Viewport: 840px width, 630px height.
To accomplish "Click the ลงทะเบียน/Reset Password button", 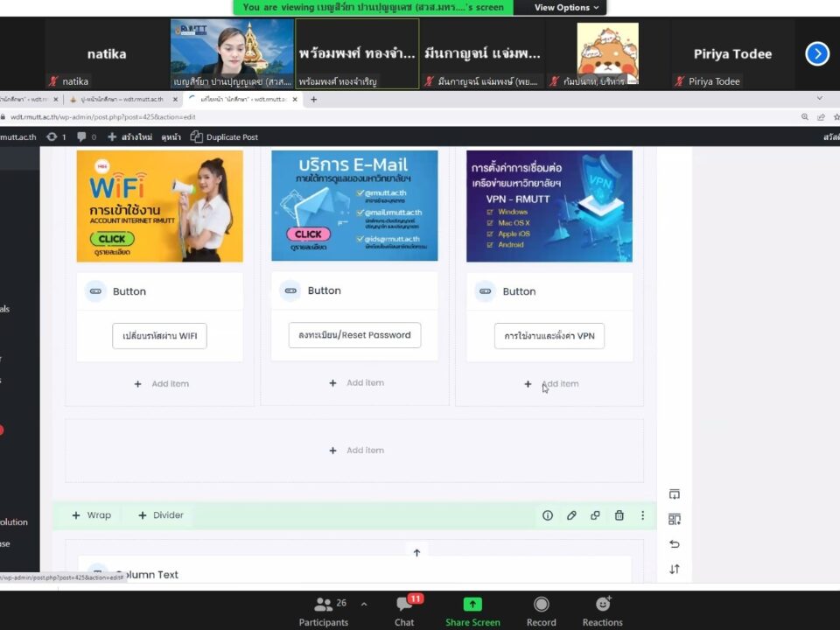I will [354, 335].
